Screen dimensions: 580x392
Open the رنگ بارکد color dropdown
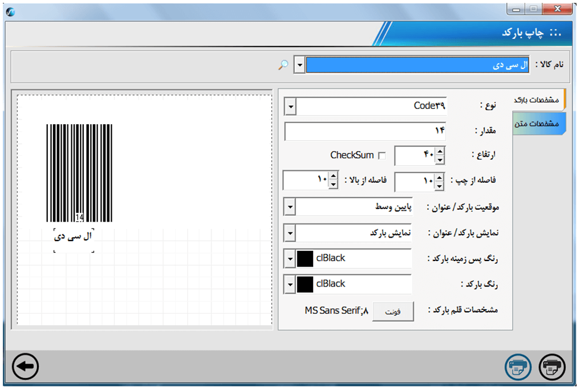[290, 284]
